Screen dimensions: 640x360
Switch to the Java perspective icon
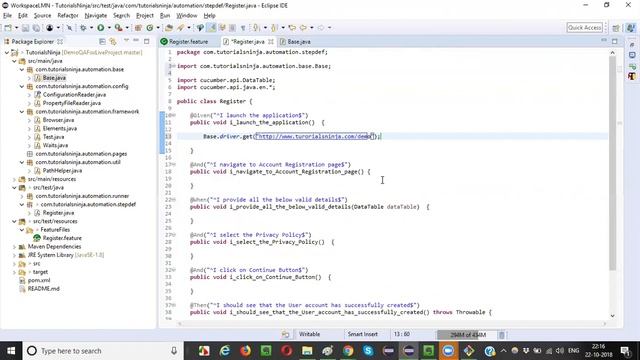(x=631, y=28)
